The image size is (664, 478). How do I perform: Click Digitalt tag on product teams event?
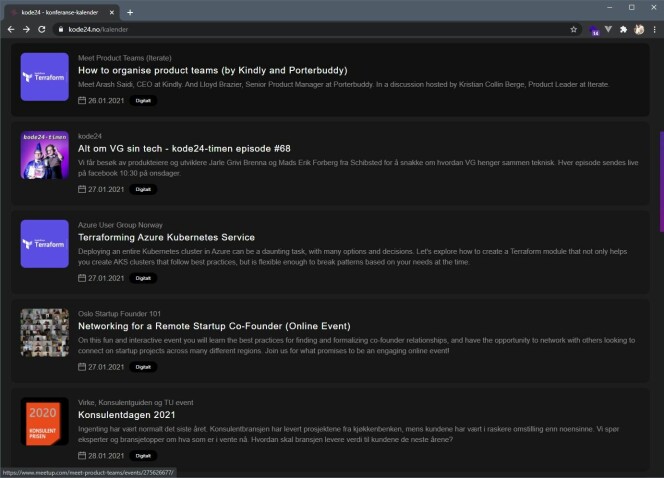(143, 101)
